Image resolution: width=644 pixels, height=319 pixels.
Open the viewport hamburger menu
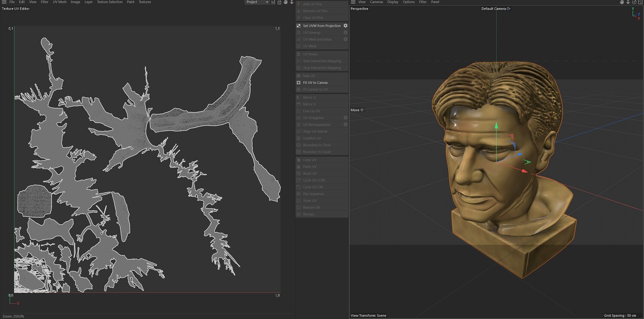pos(353,2)
